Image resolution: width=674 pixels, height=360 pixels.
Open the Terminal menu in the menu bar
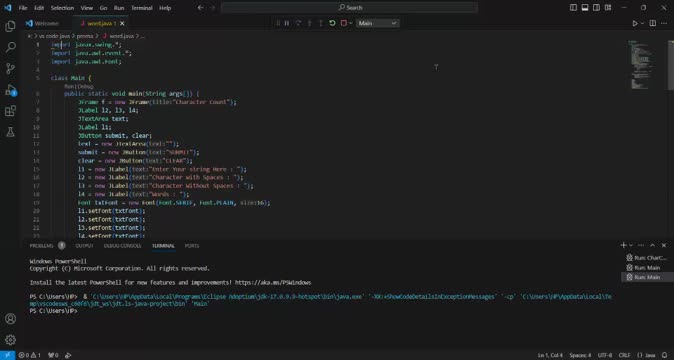point(141,8)
